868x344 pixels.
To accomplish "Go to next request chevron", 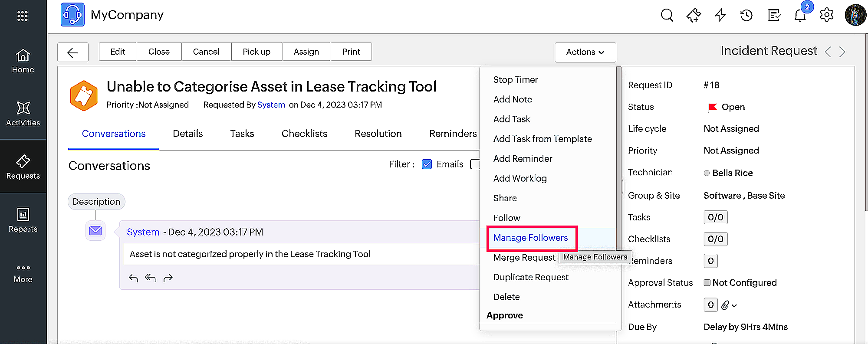I will [x=842, y=52].
